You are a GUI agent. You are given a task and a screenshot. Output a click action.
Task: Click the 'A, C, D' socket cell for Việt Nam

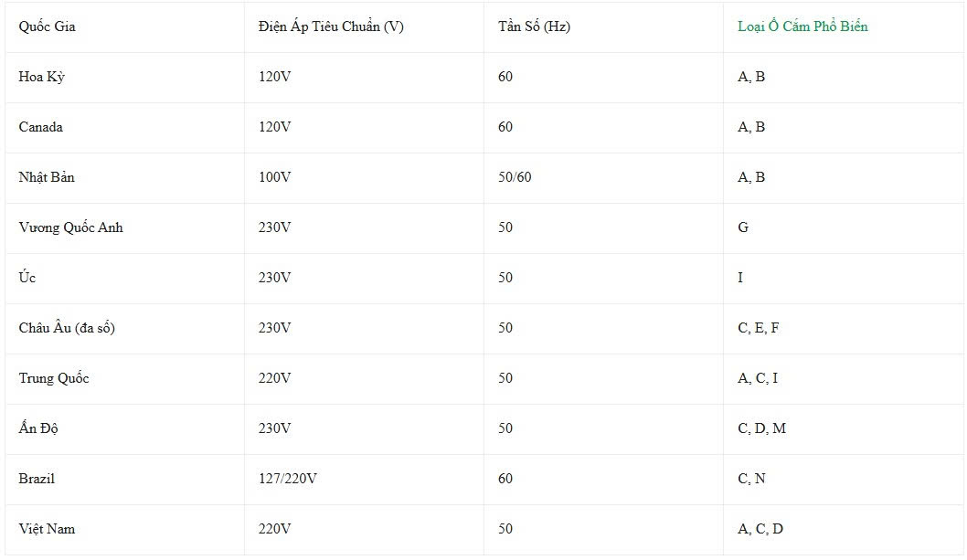click(760, 529)
